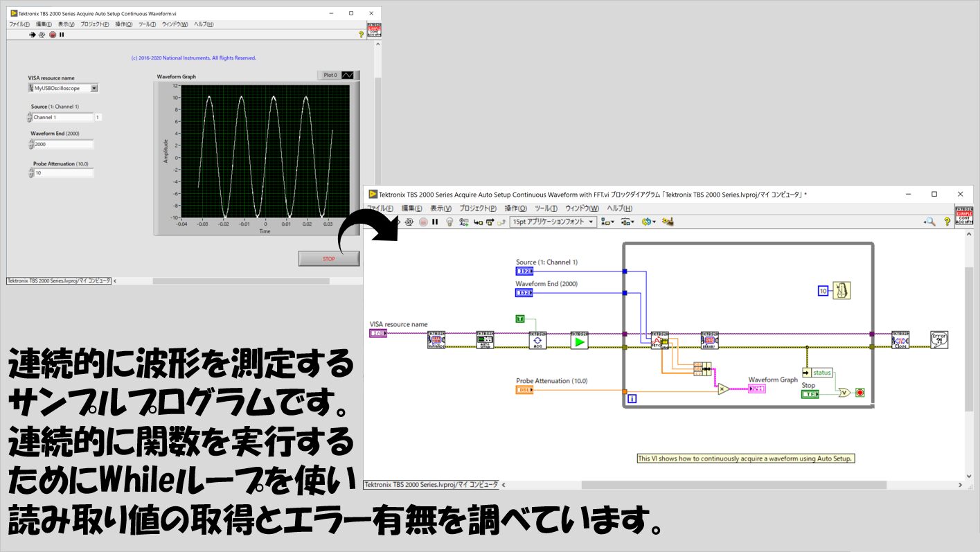980x552 pixels.
Task: Click the Source increment/decrement arrows
Action: pos(30,117)
